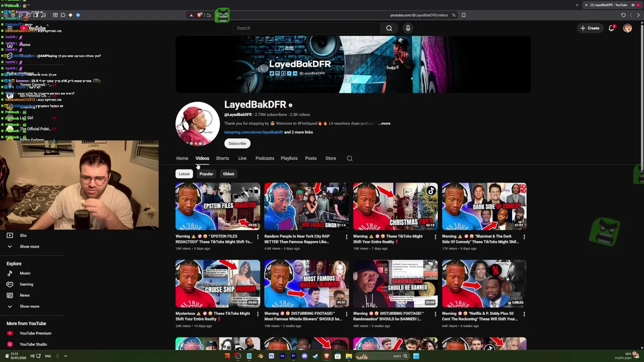644x362 pixels.
Task: Click the @LayedBakDFR handle text
Action: point(238,115)
